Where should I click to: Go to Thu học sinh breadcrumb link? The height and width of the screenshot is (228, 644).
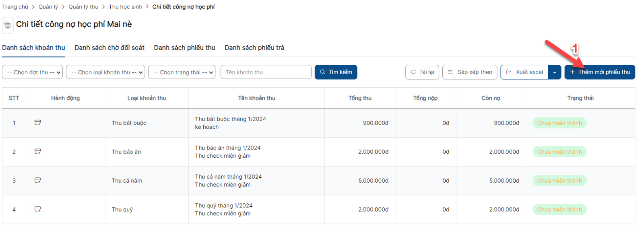(125, 7)
